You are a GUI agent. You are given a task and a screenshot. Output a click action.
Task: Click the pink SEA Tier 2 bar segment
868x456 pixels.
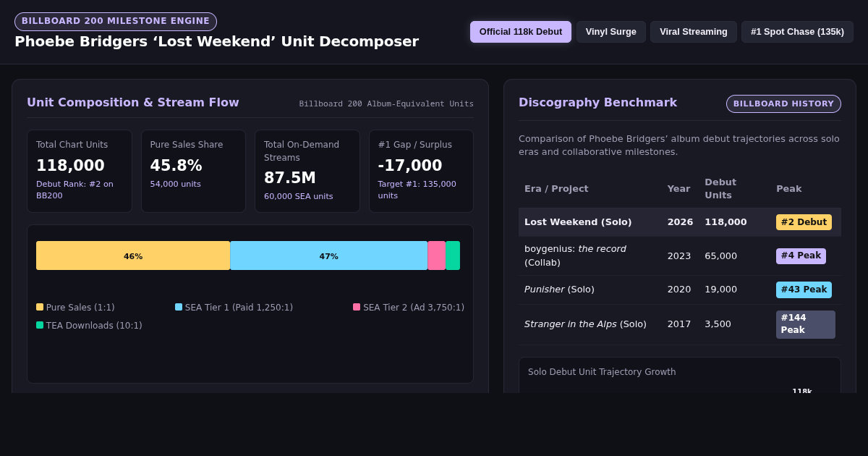(x=437, y=256)
